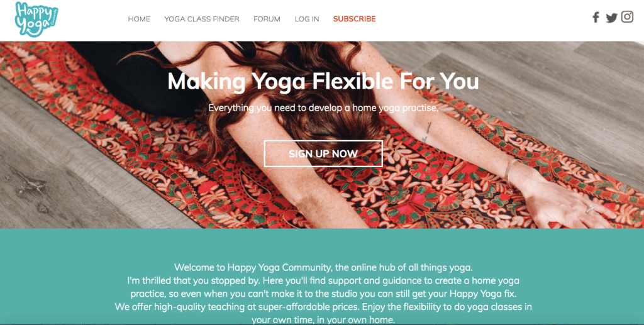The width and height of the screenshot is (644, 325).
Task: Open the YOGA CLASS FINDER page
Action: [x=202, y=19]
